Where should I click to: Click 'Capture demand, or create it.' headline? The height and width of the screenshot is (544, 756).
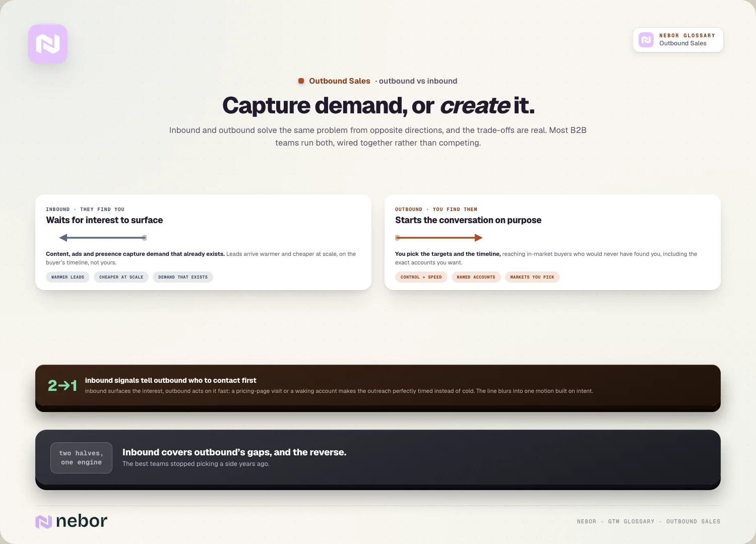(x=378, y=106)
